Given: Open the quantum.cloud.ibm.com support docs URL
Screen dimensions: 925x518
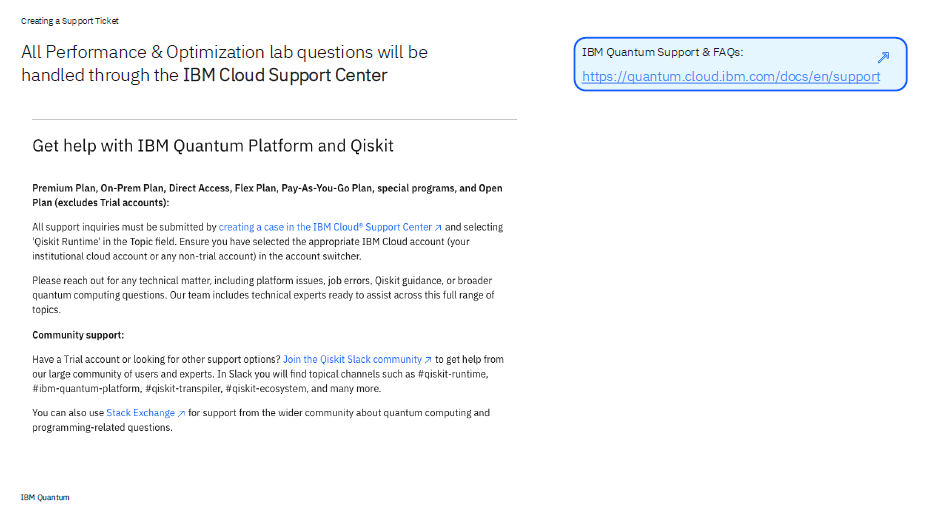Looking at the screenshot, I should (x=730, y=76).
